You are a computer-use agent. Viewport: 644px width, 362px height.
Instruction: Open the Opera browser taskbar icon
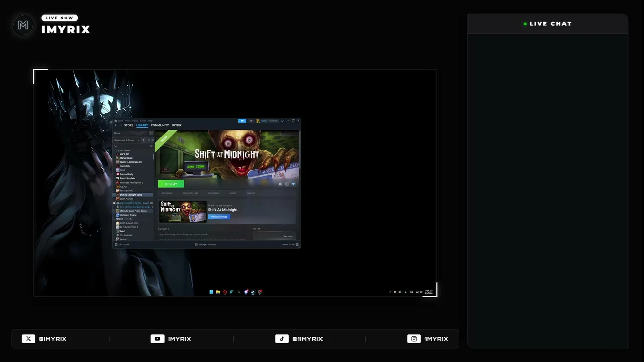[225, 292]
